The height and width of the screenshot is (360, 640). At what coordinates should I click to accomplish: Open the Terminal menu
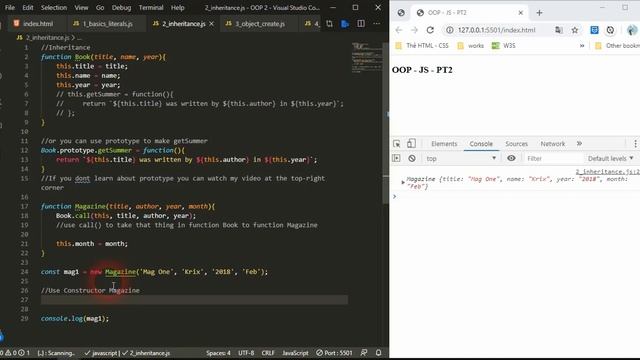coord(151,7)
